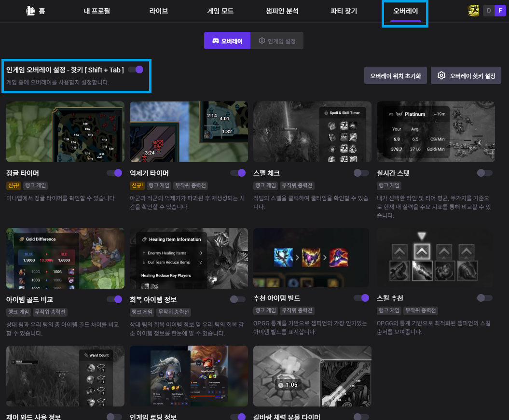Image resolution: width=509 pixels, height=420 pixels.
Task: Select the D mode button
Action: pos(489,11)
